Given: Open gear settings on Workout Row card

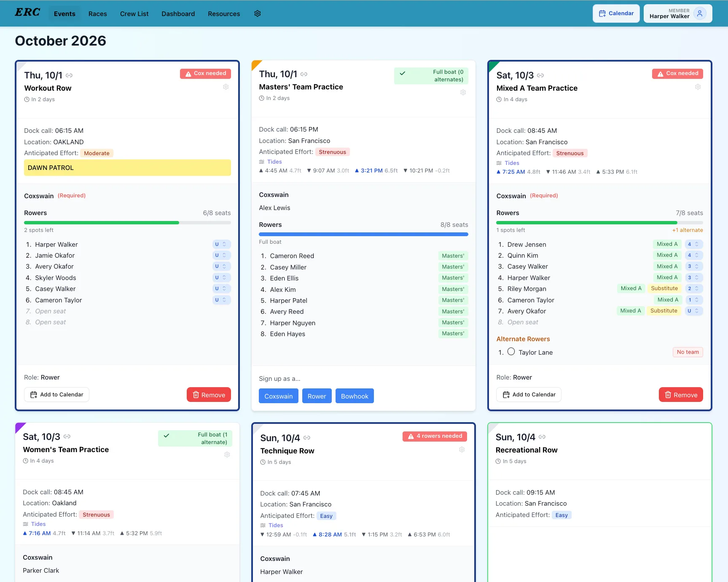Looking at the screenshot, I should coord(226,87).
